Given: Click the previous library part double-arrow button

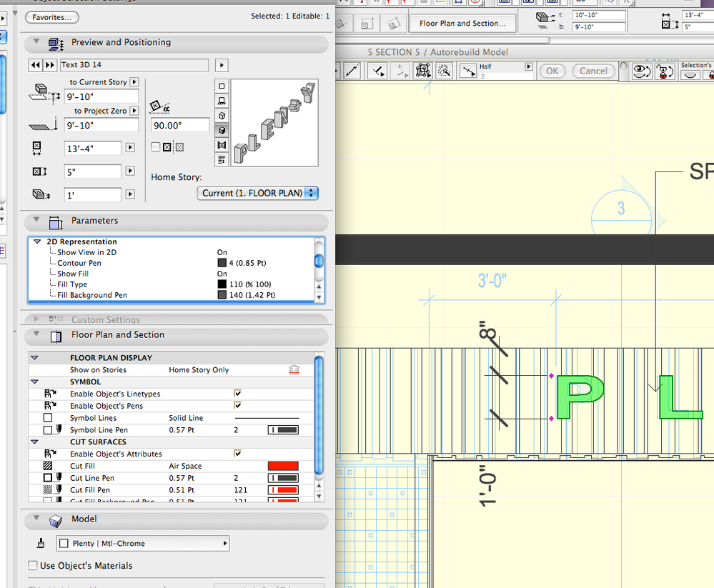Looking at the screenshot, I should click(34, 65).
